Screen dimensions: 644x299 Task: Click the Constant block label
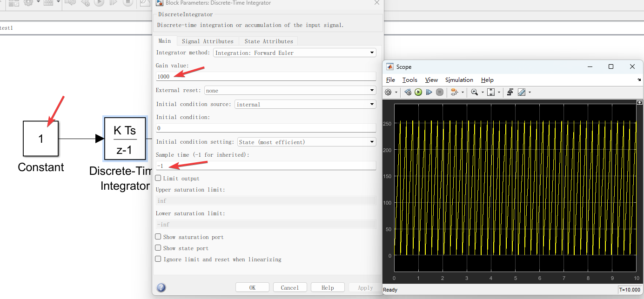pyautogui.click(x=40, y=167)
